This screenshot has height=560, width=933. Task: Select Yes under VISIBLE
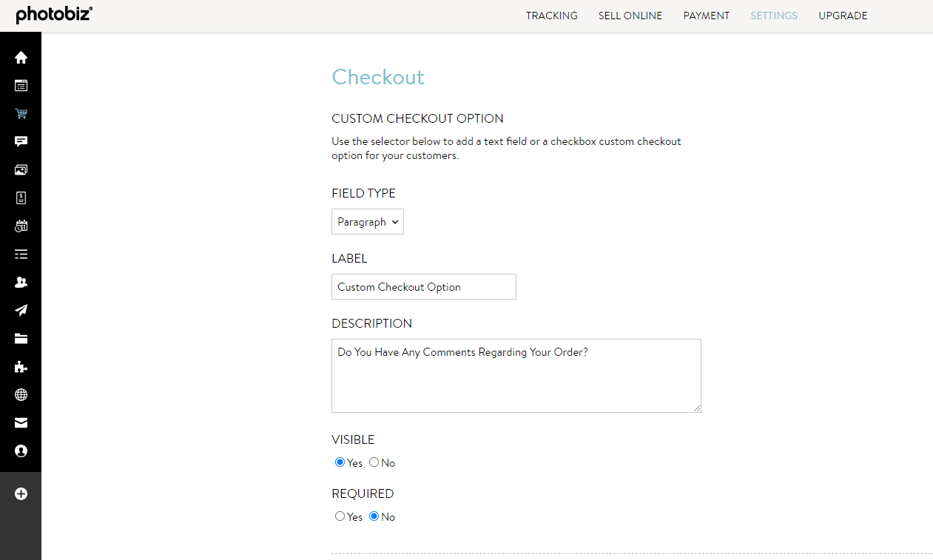tap(340, 462)
